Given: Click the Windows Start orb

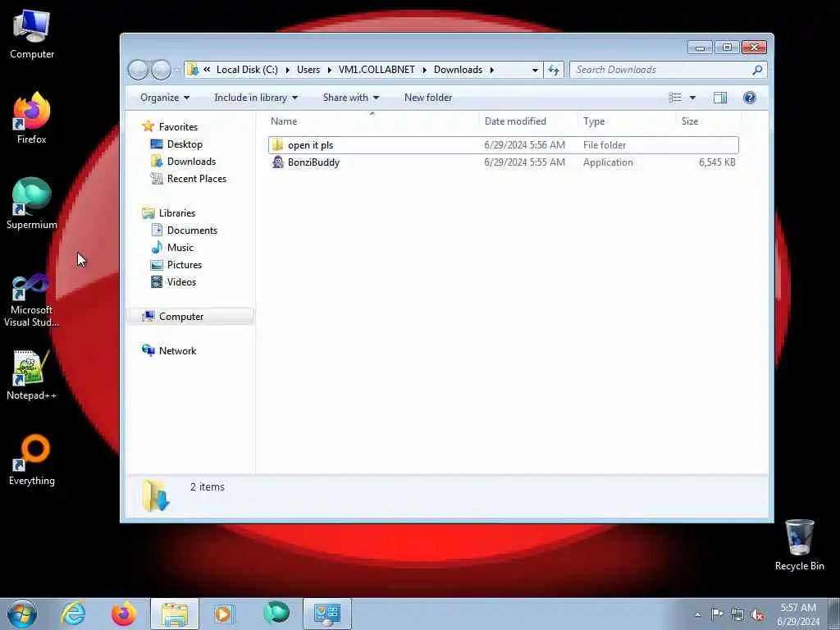Looking at the screenshot, I should (x=22, y=614).
